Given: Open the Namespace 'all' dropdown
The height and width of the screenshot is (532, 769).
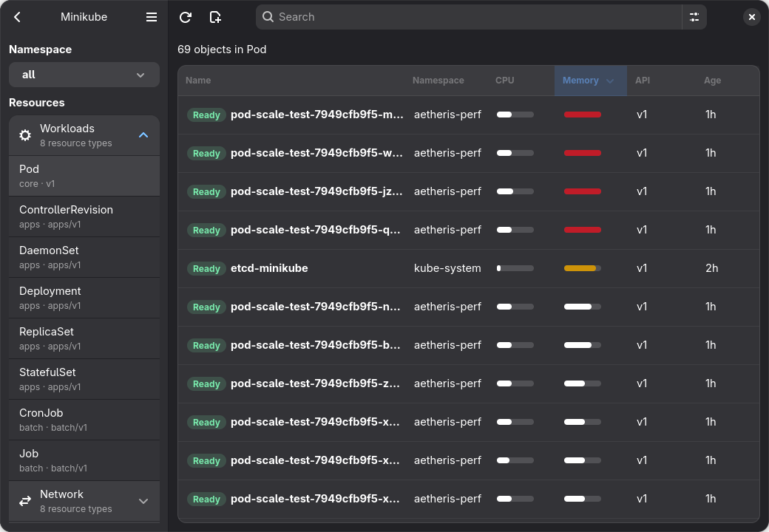Looking at the screenshot, I should coord(84,75).
